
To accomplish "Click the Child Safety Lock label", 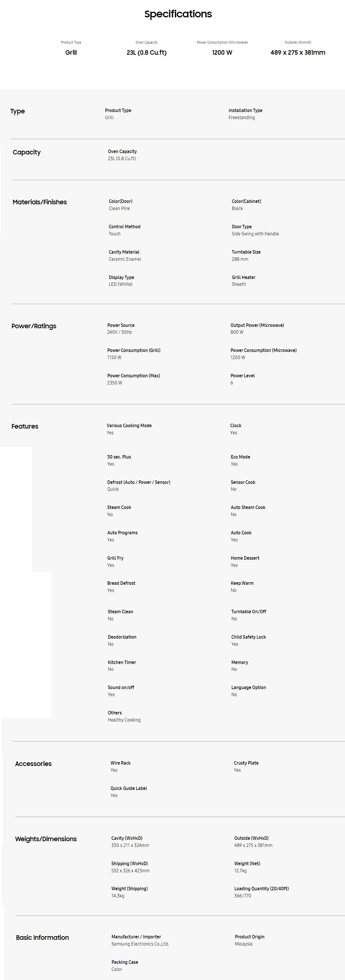I will [248, 637].
